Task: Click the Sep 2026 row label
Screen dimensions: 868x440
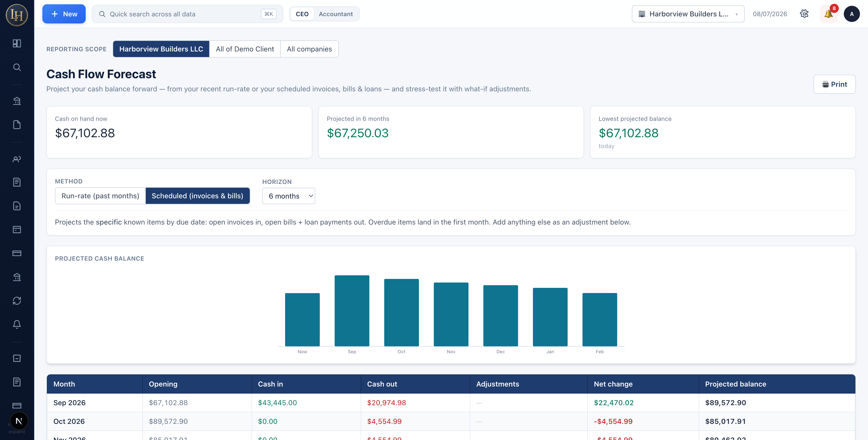Action: 69,403
